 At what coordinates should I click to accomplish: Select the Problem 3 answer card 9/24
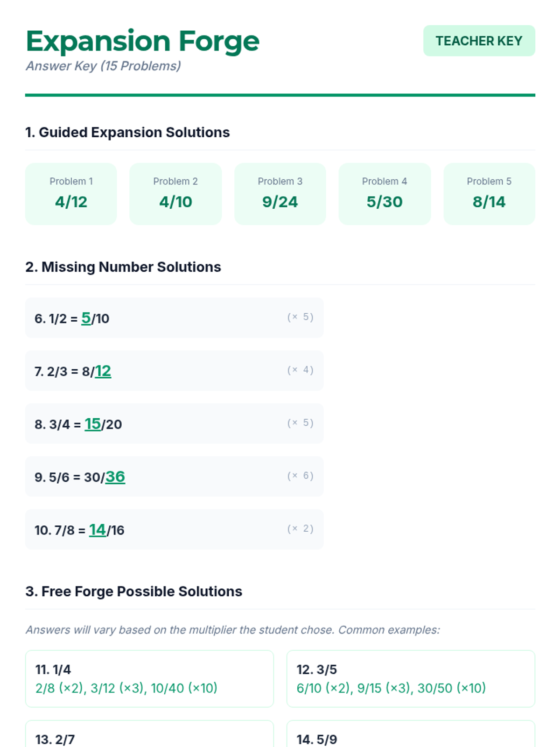click(x=280, y=194)
